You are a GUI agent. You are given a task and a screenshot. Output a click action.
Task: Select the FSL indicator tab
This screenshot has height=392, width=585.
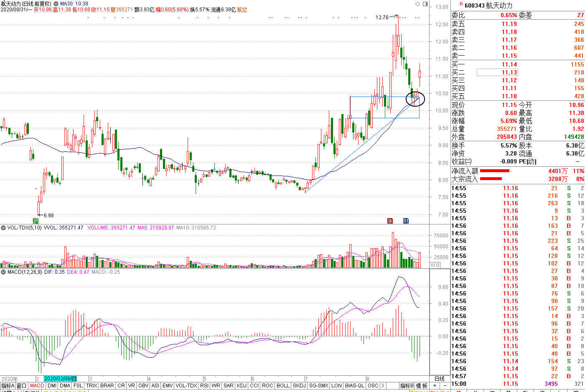pos(78,385)
